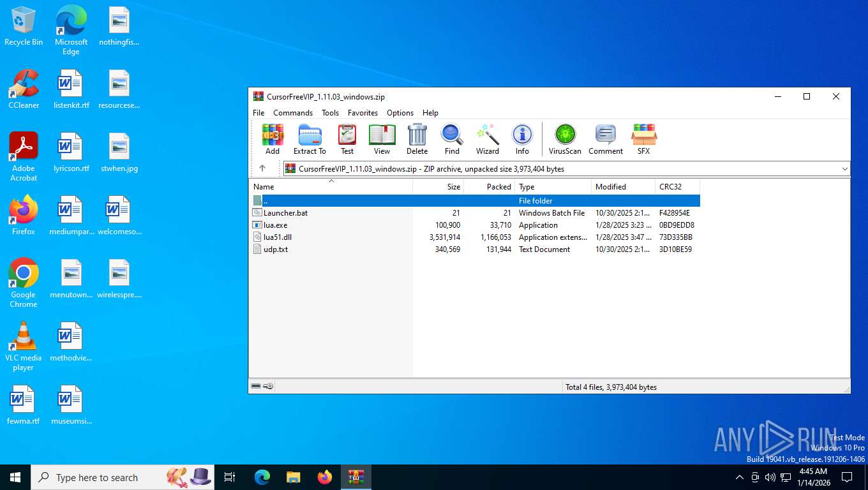
Task: Click the Delete trash can icon
Action: (x=417, y=139)
